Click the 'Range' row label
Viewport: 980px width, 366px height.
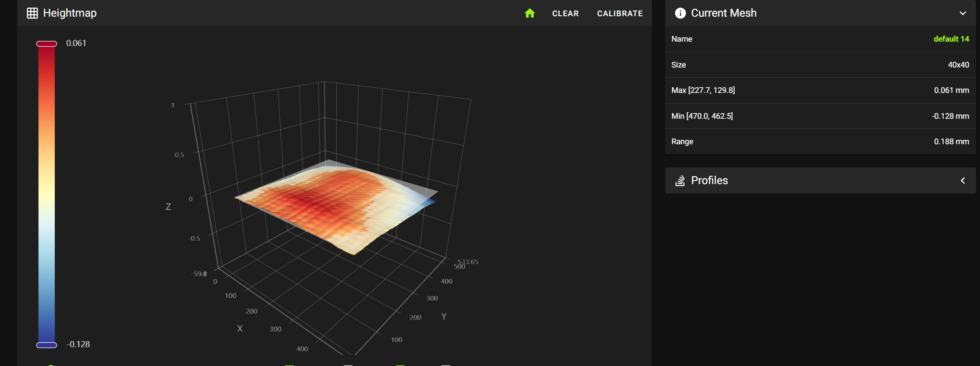682,142
